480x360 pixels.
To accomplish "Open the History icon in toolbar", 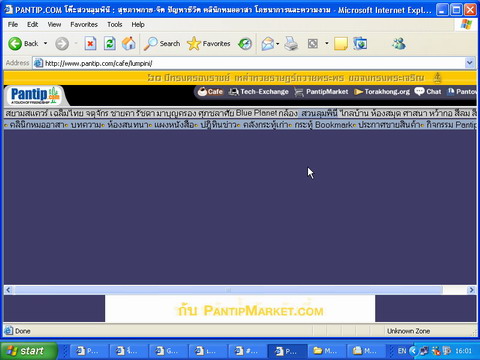I will tap(245, 44).
